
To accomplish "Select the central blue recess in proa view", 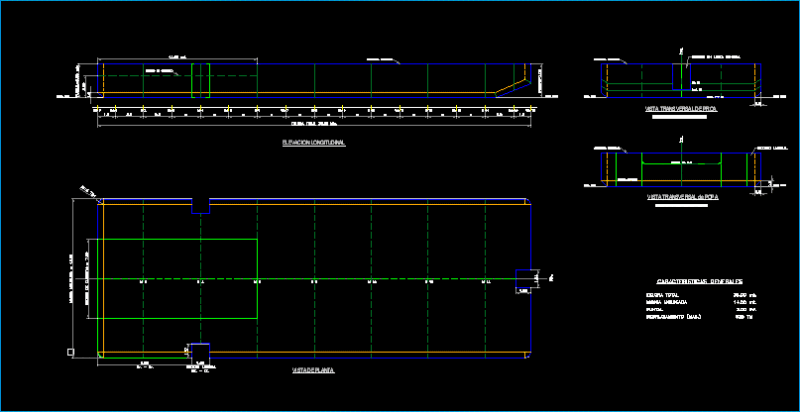I will [682, 76].
